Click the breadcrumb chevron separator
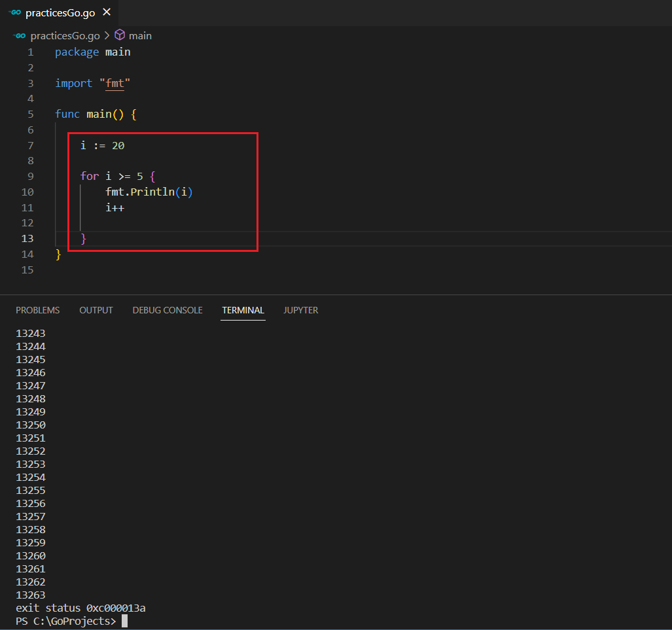 point(107,35)
